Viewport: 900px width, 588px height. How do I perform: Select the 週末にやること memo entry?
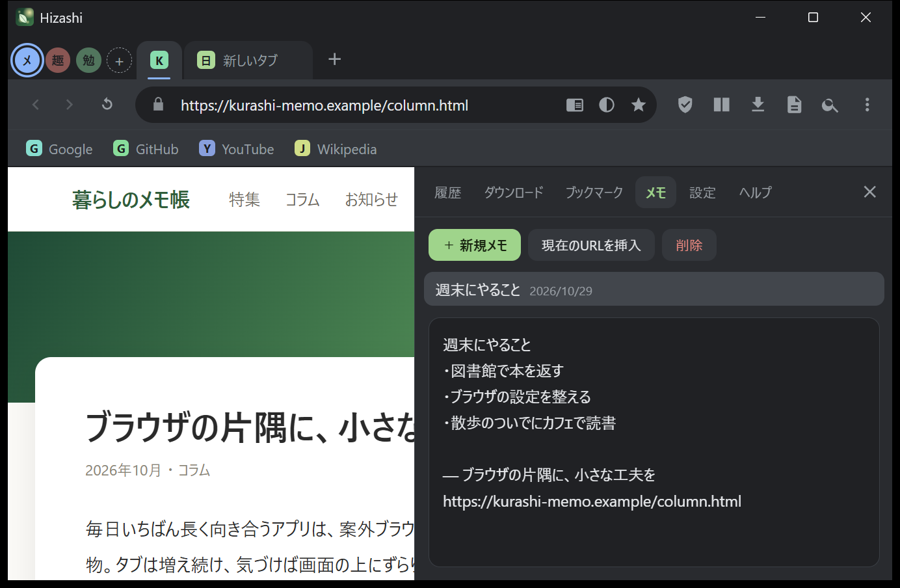[x=654, y=289]
